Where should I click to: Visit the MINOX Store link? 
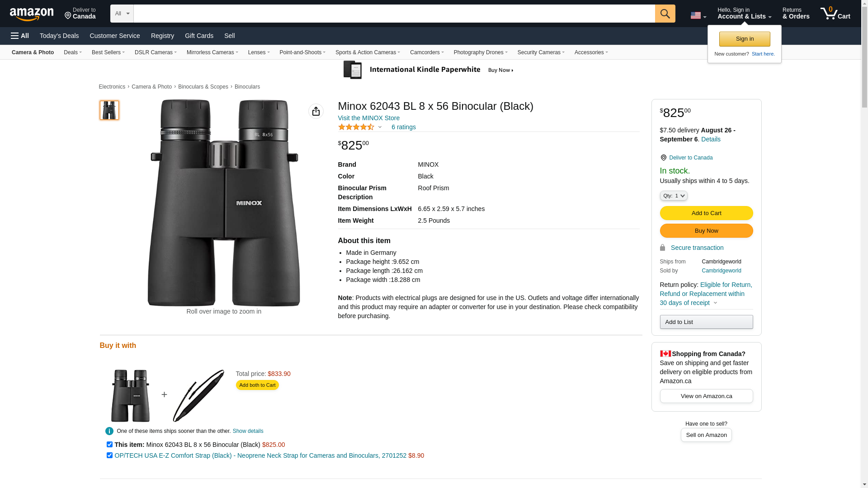tap(368, 118)
